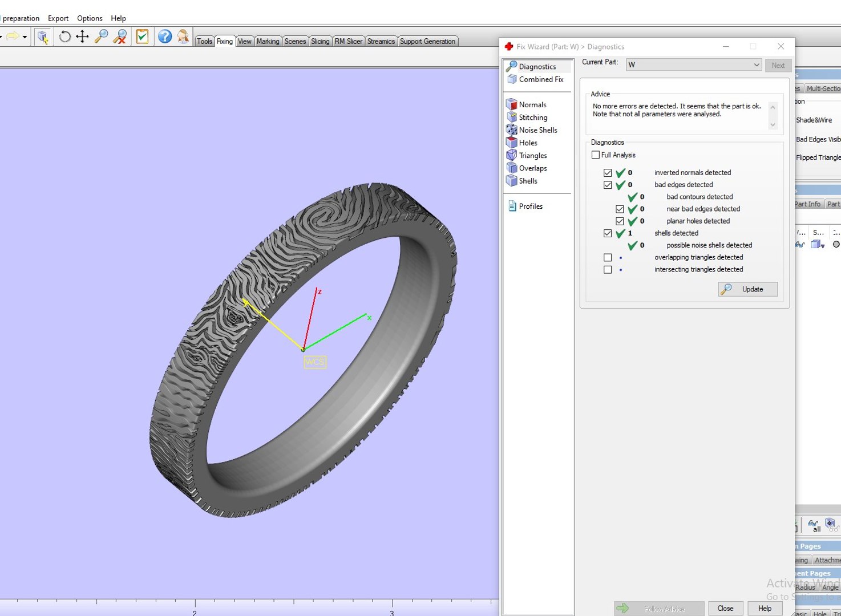Open the blue Help question mark icon
The image size is (841, 616).
pos(165,37)
